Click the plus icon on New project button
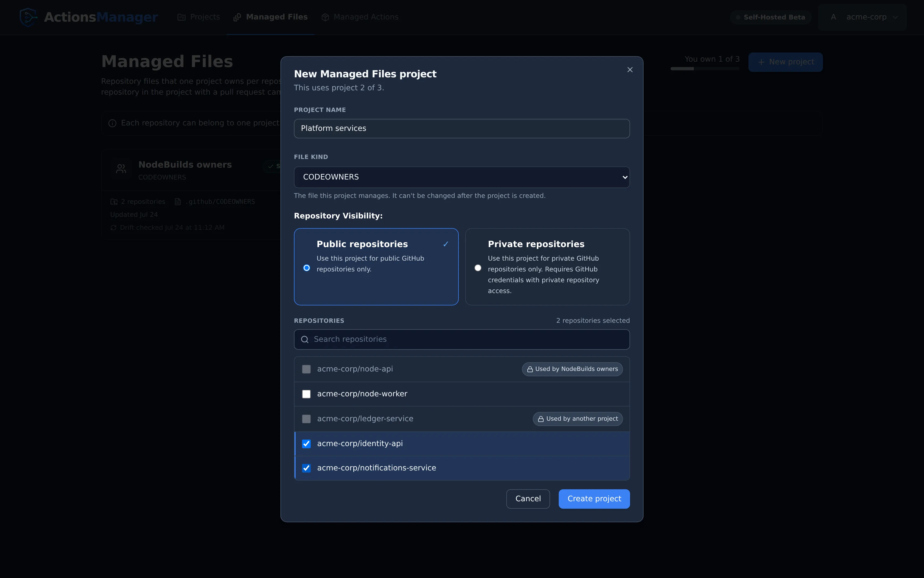This screenshot has height=578, width=924. coord(761,62)
